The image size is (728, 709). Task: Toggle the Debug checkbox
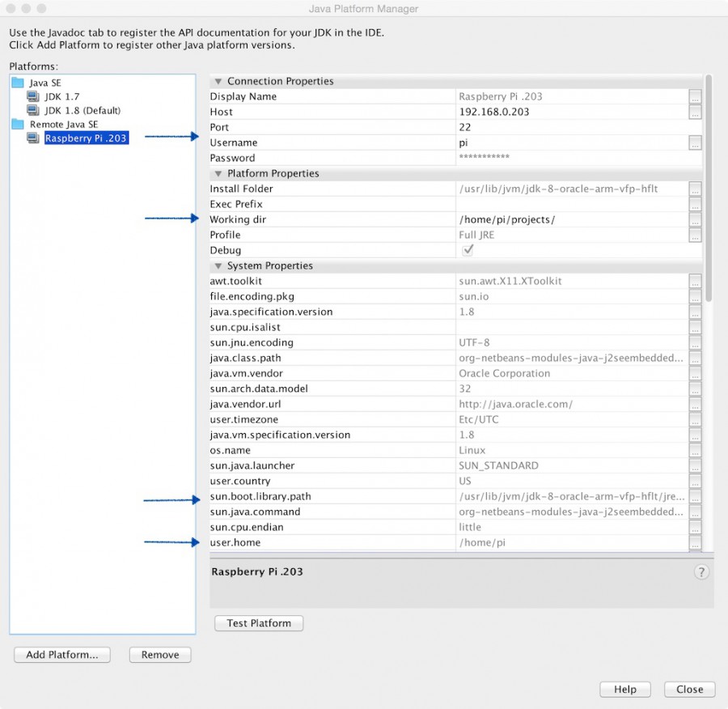[x=468, y=250]
